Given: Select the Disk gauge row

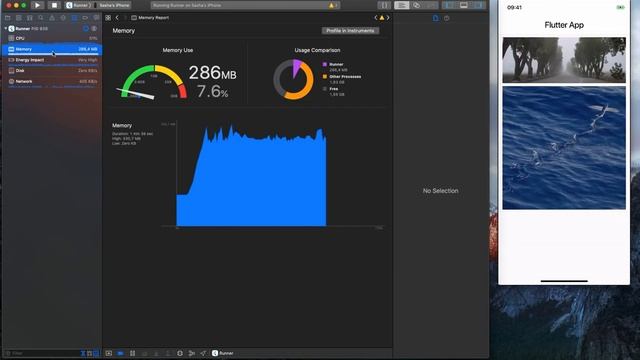Looking at the screenshot, I should [x=51, y=71].
